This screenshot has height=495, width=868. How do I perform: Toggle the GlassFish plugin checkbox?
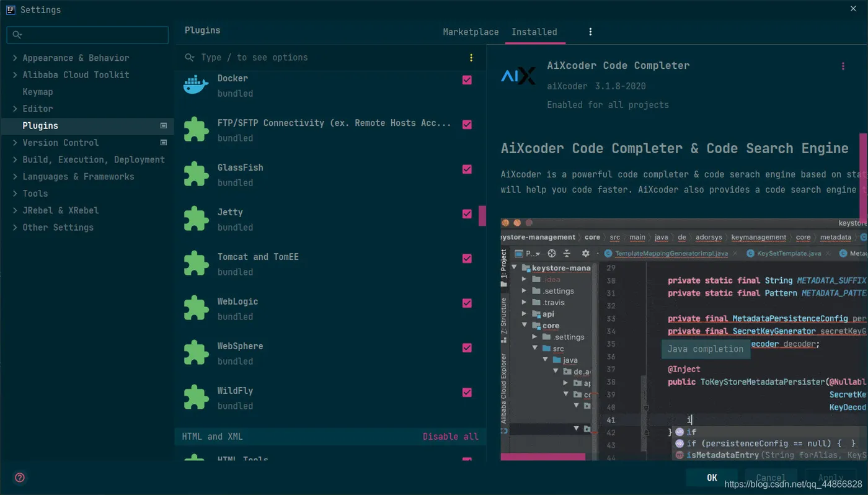point(467,169)
